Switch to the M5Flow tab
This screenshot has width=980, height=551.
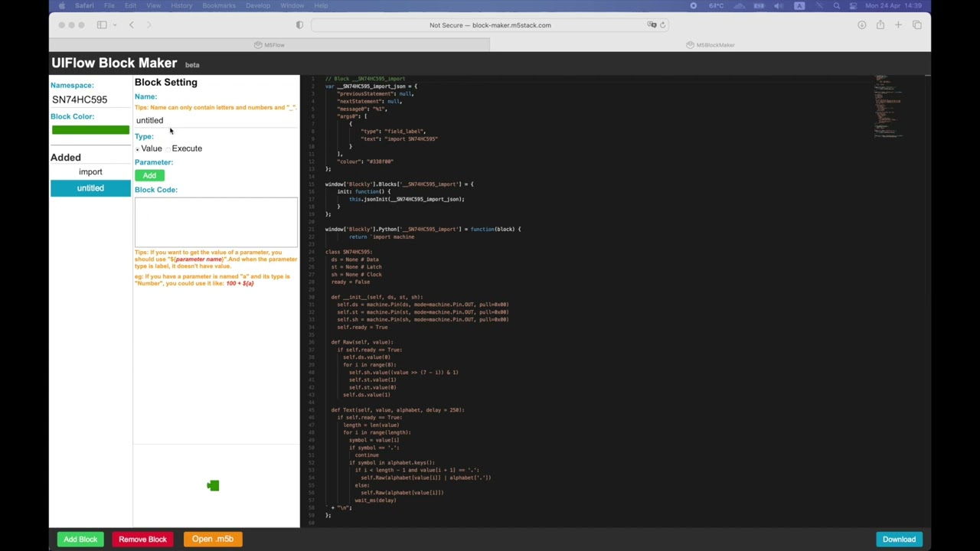click(x=269, y=44)
